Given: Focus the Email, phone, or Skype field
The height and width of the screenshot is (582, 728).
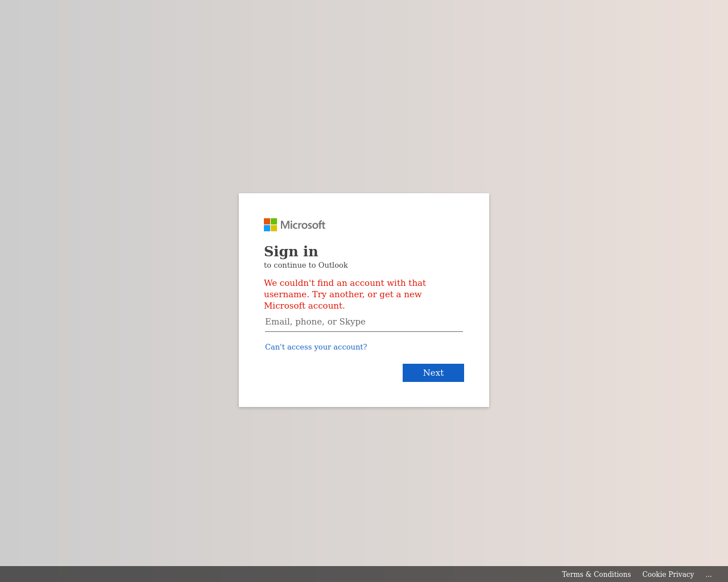Looking at the screenshot, I should (x=364, y=322).
